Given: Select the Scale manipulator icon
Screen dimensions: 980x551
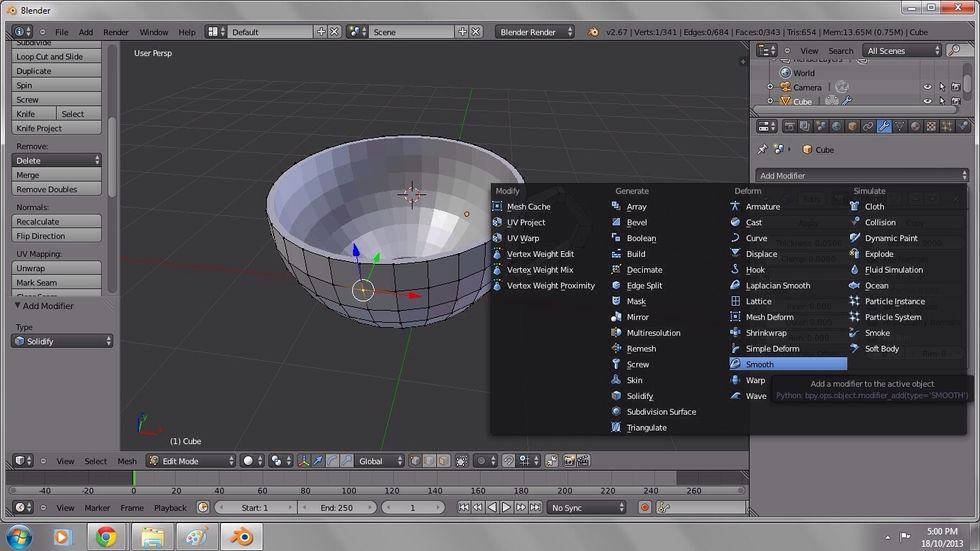Looking at the screenshot, I should pos(347,461).
